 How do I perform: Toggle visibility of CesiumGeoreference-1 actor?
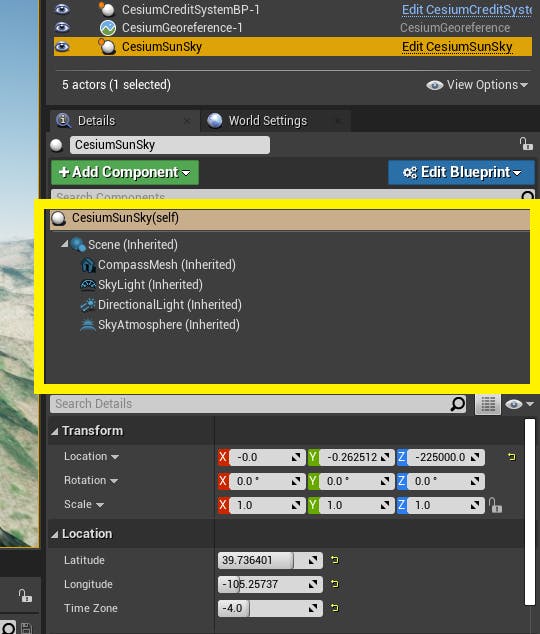[x=62, y=27]
